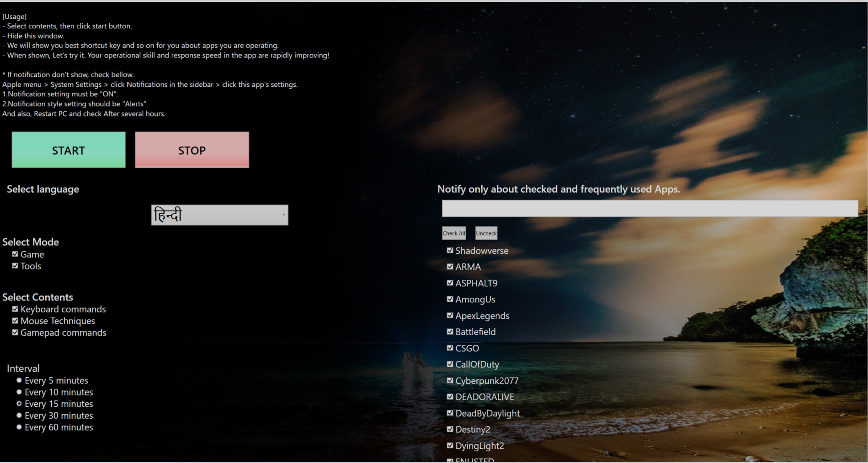Uncheck the Shadowverse app

[449, 250]
